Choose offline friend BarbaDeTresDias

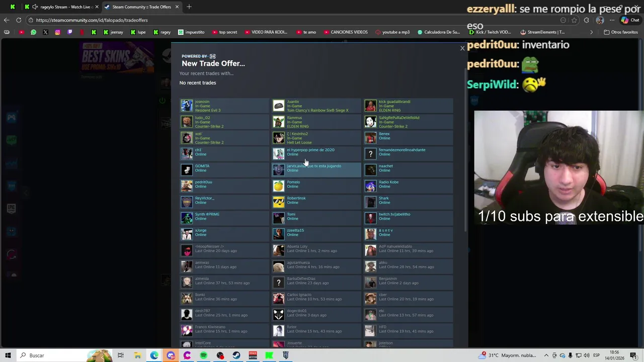click(x=316, y=283)
